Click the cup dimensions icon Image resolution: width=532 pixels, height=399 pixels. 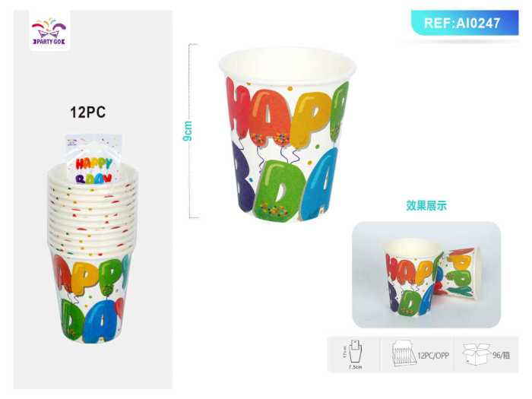point(353,354)
